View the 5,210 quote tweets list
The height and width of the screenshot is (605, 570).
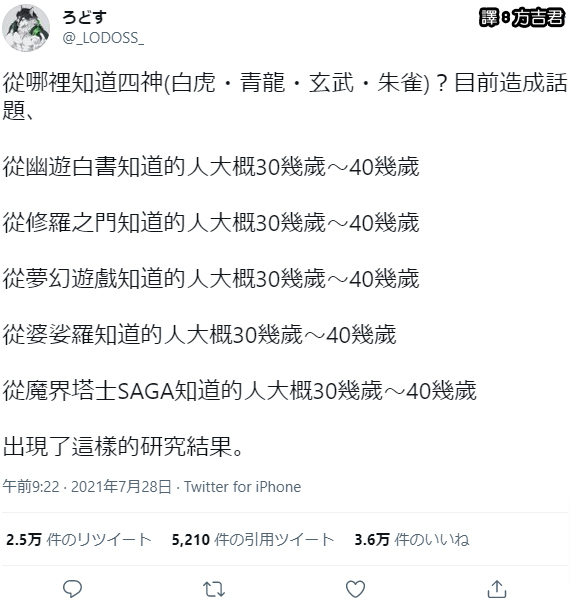pyautogui.click(x=253, y=539)
